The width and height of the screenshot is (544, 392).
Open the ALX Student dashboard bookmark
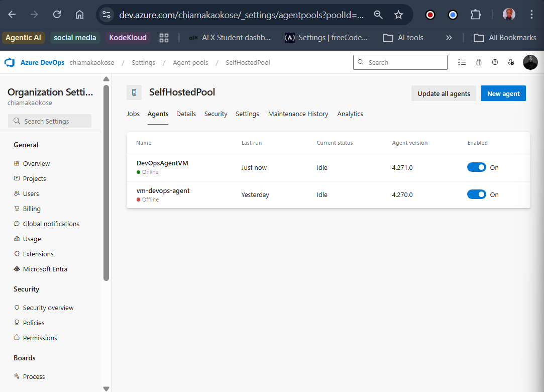(x=230, y=38)
